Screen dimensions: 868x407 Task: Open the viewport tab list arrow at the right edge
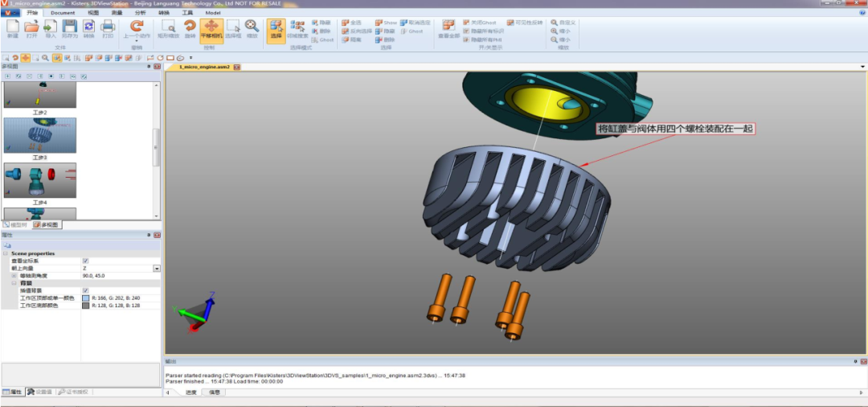pos(862,67)
